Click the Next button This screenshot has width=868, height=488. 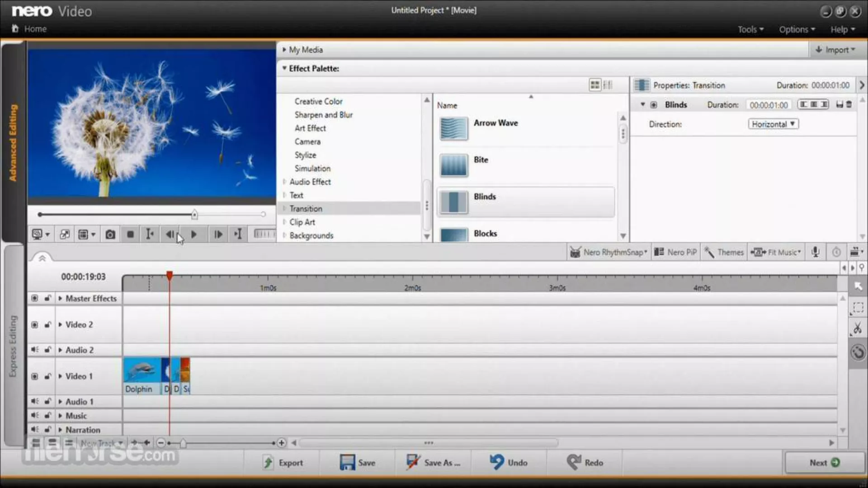(x=824, y=463)
